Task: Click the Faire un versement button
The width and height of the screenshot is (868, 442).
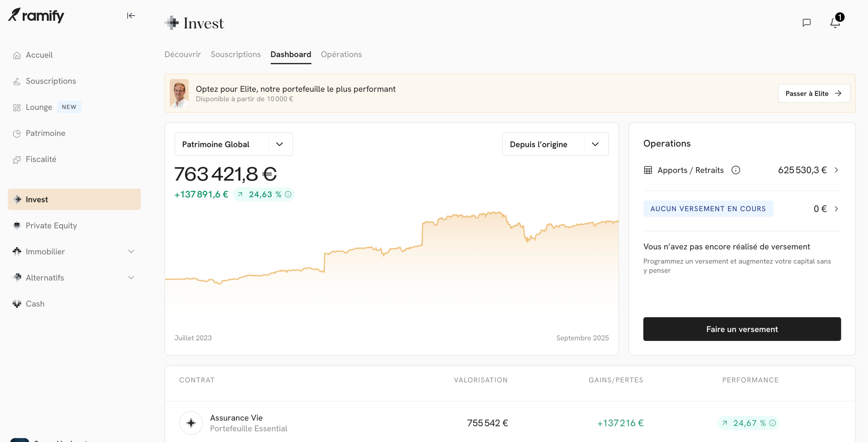Action: [742, 329]
